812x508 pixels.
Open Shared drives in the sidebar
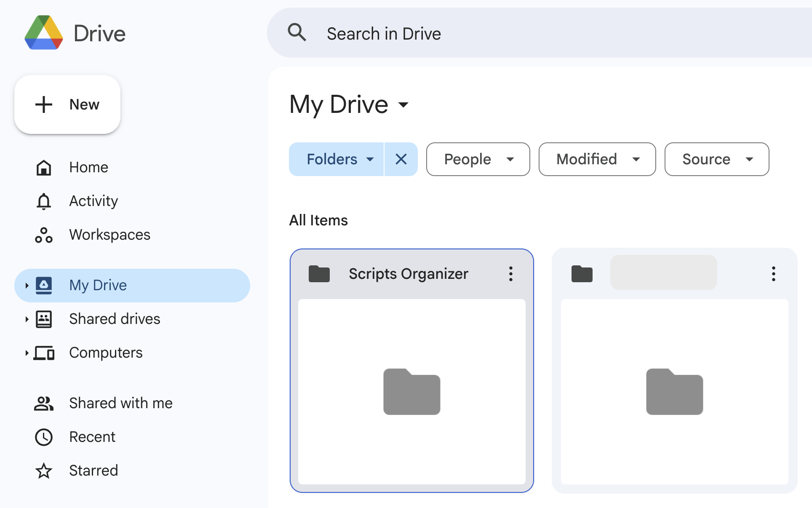(x=132, y=319)
